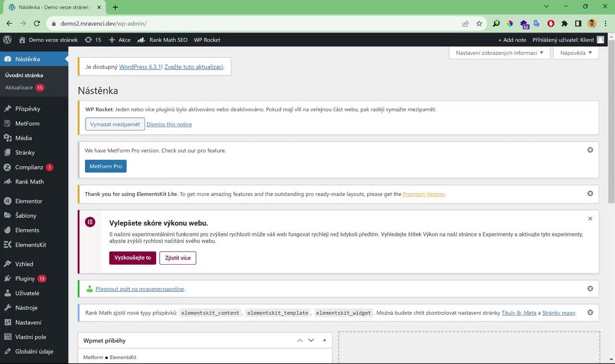Click the WordPress logo in the admin bar
Image resolution: width=615 pixels, height=364 pixels.
pos(7,40)
